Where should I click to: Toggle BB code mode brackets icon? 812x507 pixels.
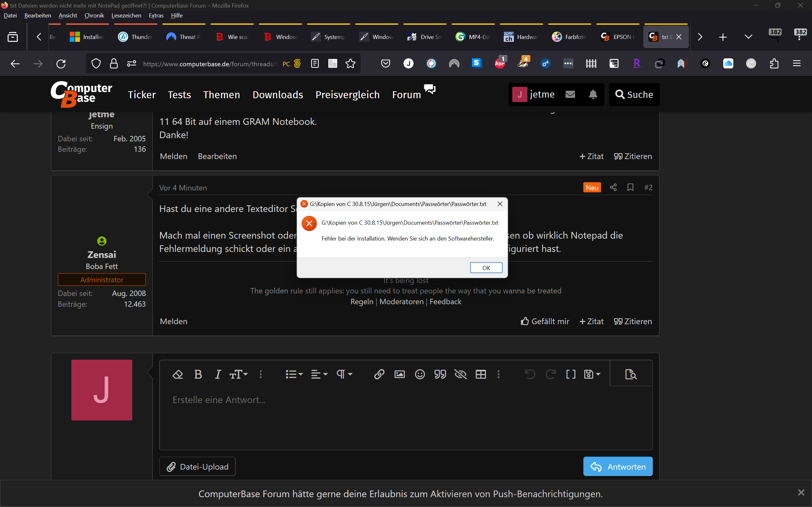tap(571, 374)
